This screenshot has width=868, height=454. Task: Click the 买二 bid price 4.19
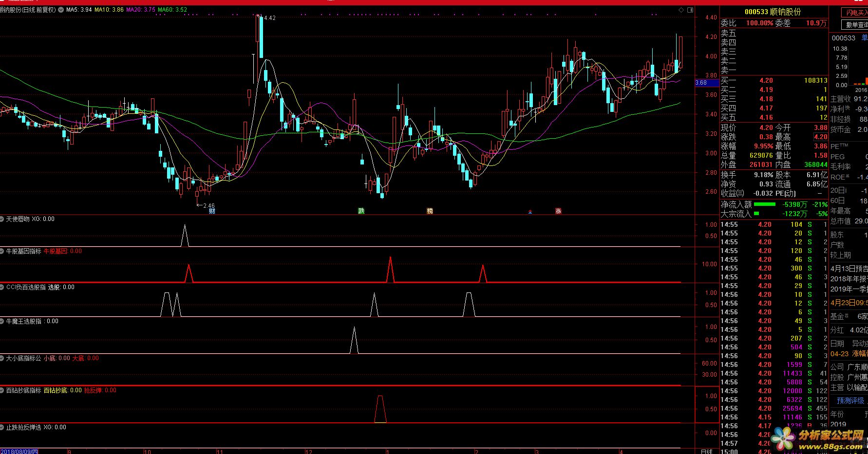(766, 90)
